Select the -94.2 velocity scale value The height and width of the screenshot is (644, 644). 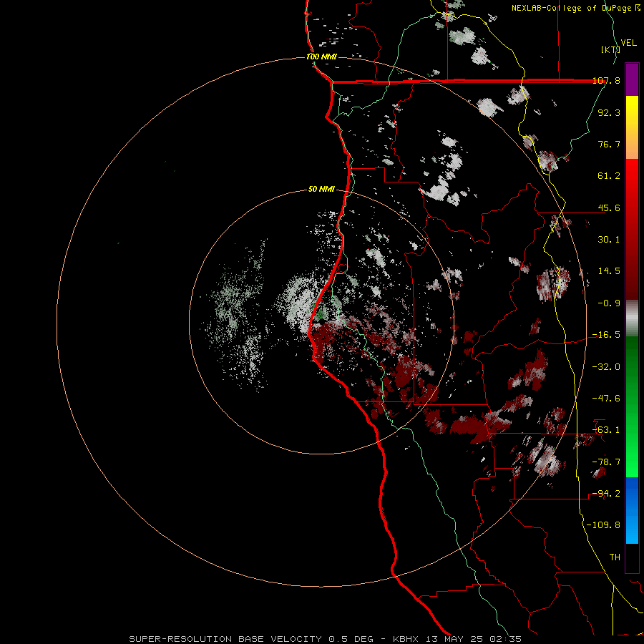pyautogui.click(x=606, y=494)
